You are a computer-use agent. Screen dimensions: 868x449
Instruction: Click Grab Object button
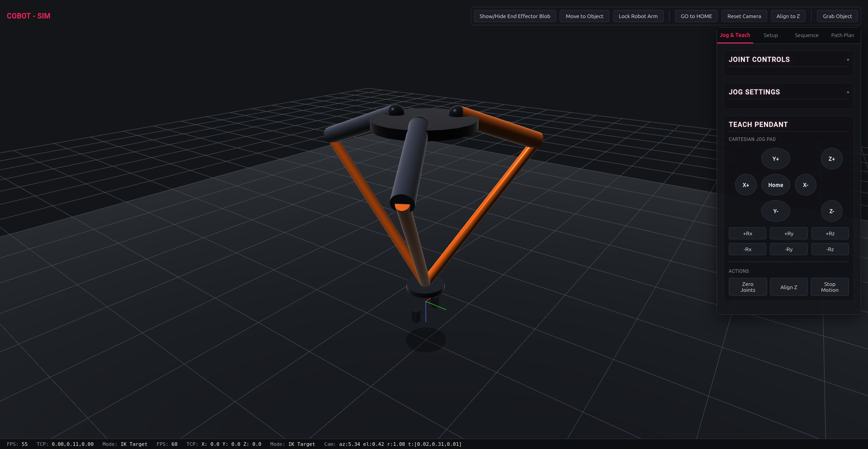(837, 16)
